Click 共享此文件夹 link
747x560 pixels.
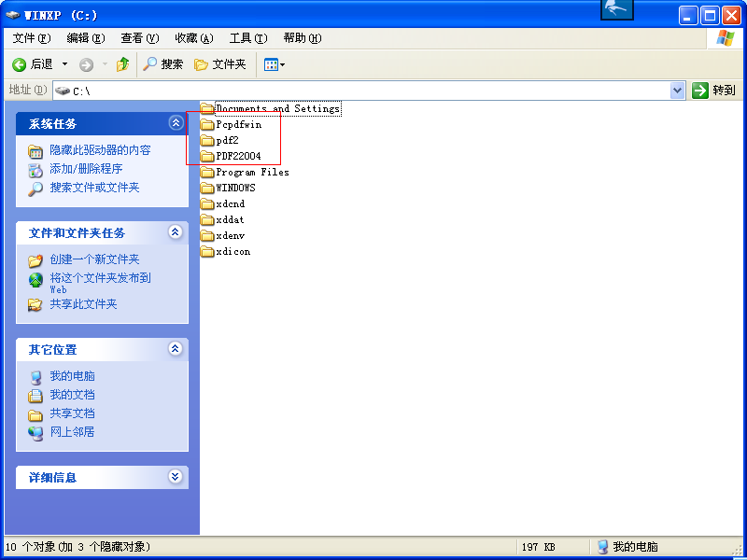[83, 304]
